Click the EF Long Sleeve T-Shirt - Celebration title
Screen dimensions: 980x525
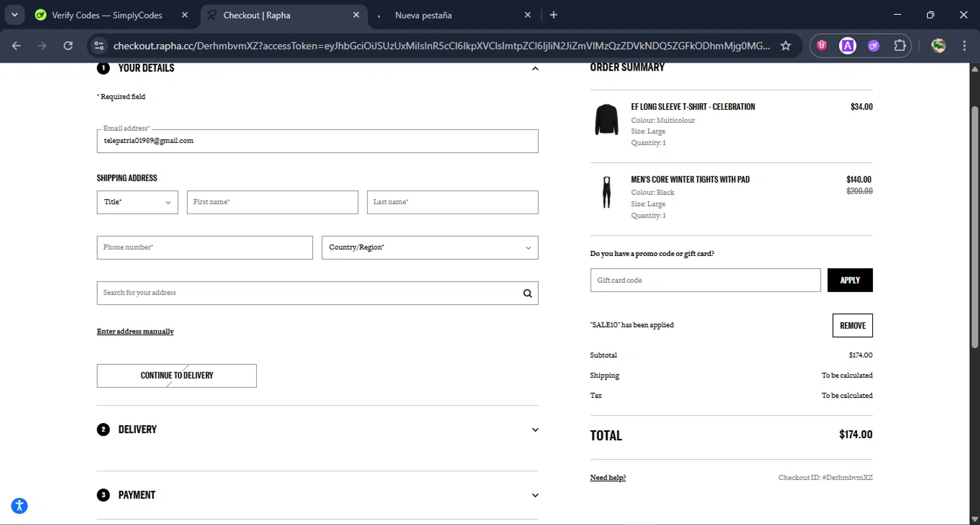click(693, 106)
